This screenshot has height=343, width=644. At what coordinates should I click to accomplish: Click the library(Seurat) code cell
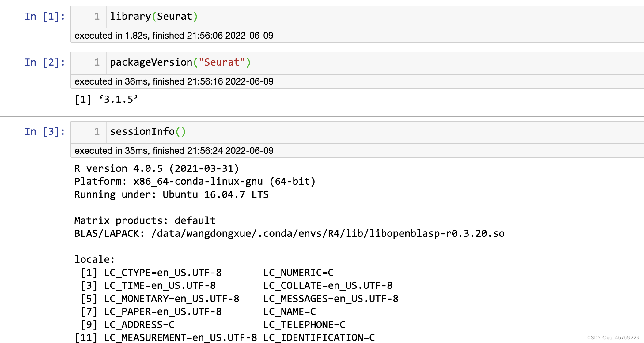pyautogui.click(x=357, y=17)
